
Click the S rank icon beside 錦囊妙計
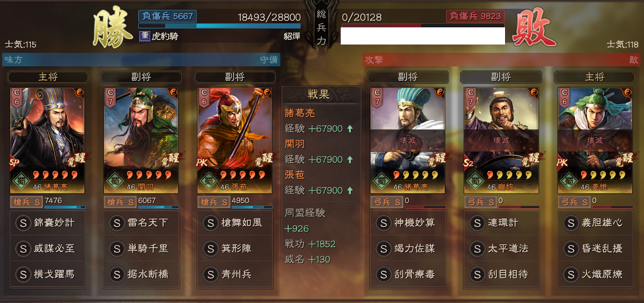23,223
